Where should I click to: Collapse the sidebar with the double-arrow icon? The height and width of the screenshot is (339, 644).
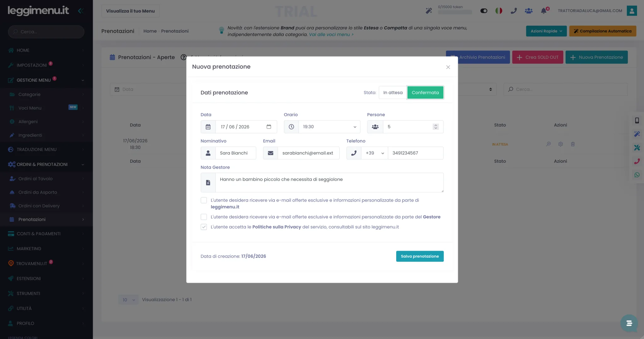tap(80, 11)
